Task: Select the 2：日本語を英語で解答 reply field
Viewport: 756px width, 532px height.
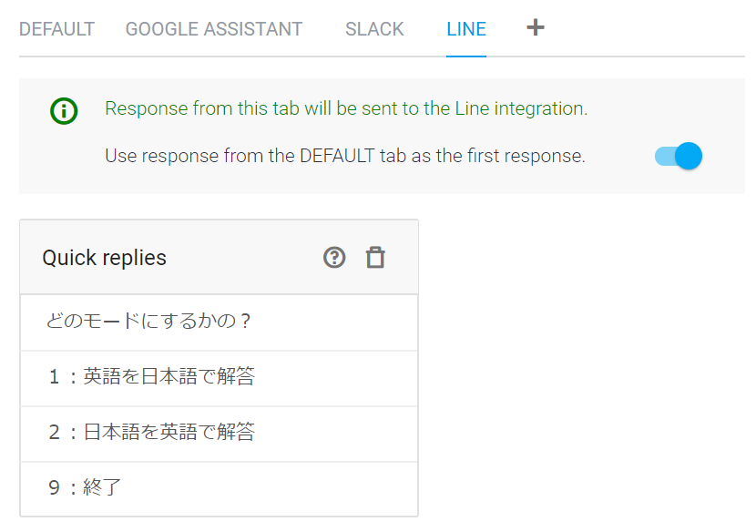Action: (219, 434)
